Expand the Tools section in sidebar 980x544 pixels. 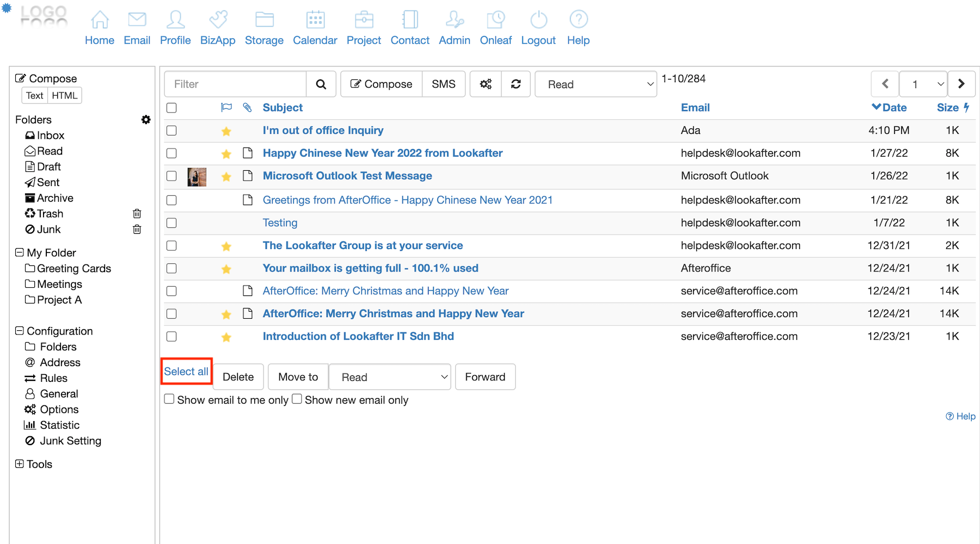[x=20, y=464]
